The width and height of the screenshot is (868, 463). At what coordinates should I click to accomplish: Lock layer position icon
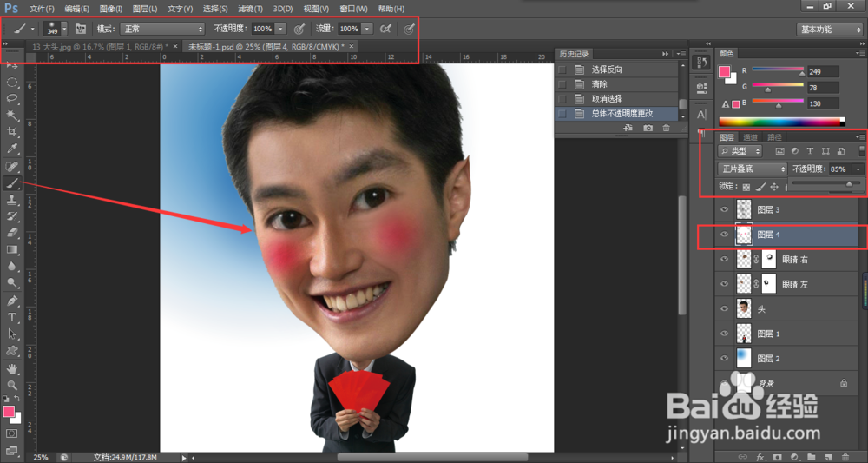click(774, 187)
